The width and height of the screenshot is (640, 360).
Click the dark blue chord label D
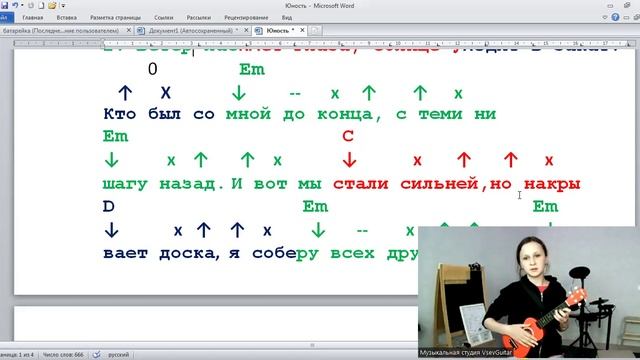pos(109,207)
